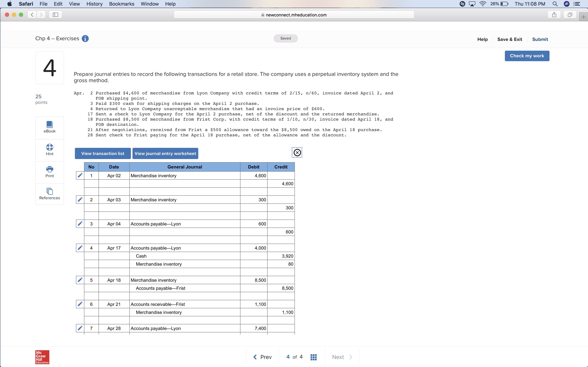Click Prev question chevron

(x=255, y=357)
